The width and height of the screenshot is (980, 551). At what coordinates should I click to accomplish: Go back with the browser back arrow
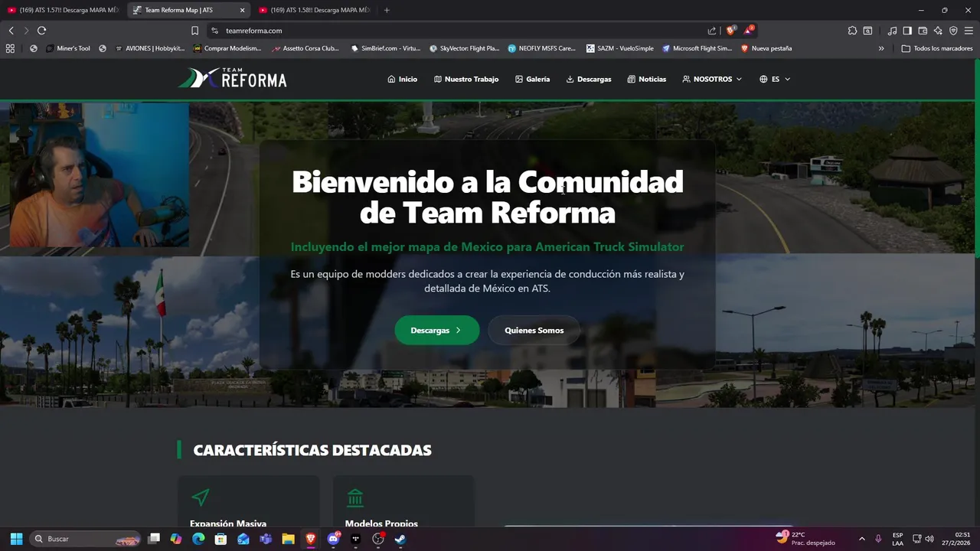(11, 31)
